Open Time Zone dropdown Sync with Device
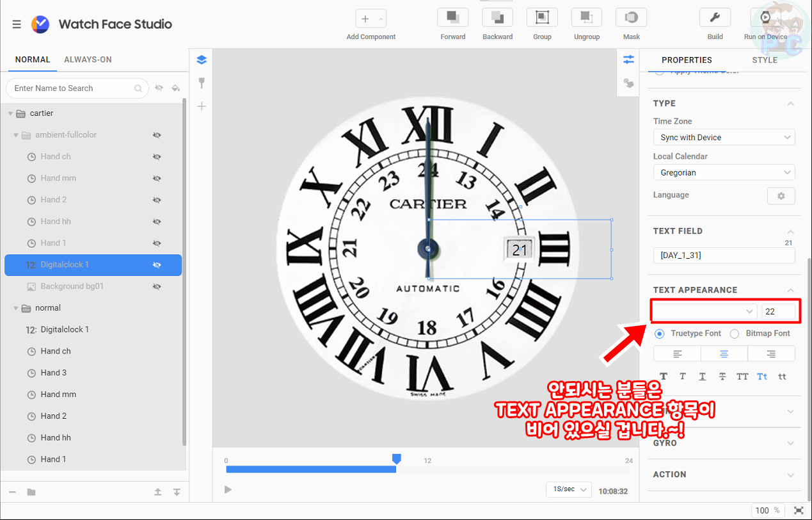Image resolution: width=812 pixels, height=520 pixels. [x=724, y=138]
